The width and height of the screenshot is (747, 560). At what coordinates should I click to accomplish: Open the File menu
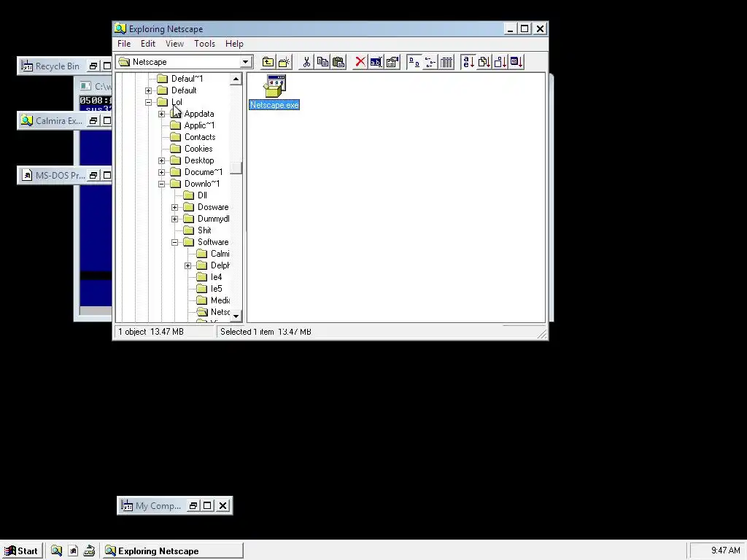[124, 43]
